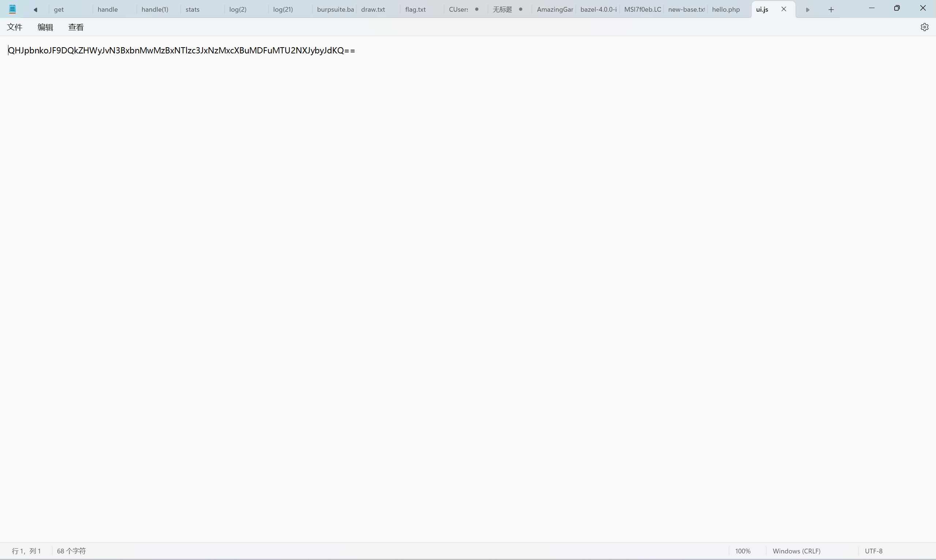Screen dimensions: 936x560
Task: Switch to the MSI7f0eb.LC tab
Action: pyautogui.click(x=641, y=10)
